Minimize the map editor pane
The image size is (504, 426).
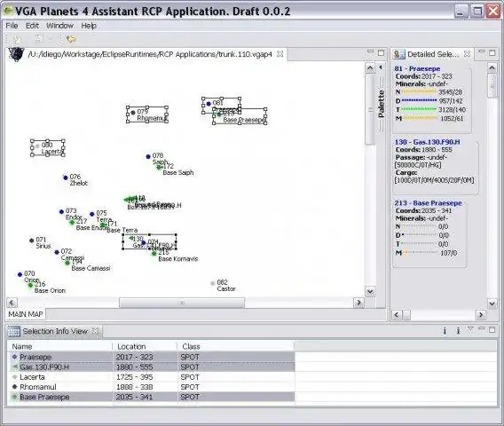coord(370,51)
